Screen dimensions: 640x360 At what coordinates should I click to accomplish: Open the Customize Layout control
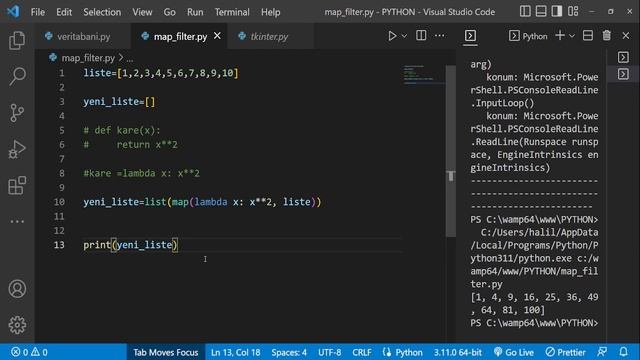pyautogui.click(x=573, y=11)
